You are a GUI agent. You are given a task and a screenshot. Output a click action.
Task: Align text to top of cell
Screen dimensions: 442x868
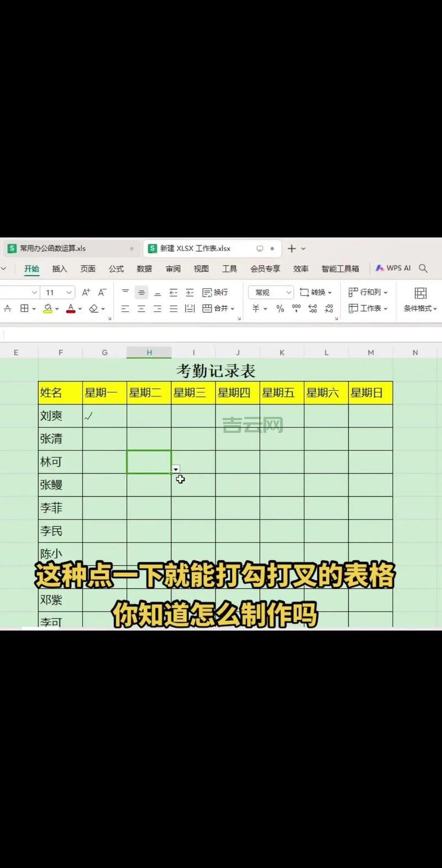[x=125, y=292]
